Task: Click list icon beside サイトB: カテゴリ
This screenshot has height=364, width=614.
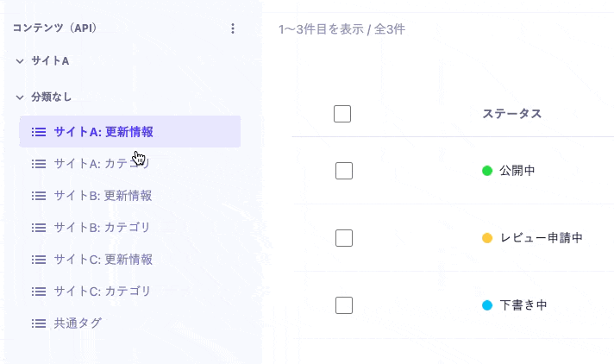Action: point(39,227)
